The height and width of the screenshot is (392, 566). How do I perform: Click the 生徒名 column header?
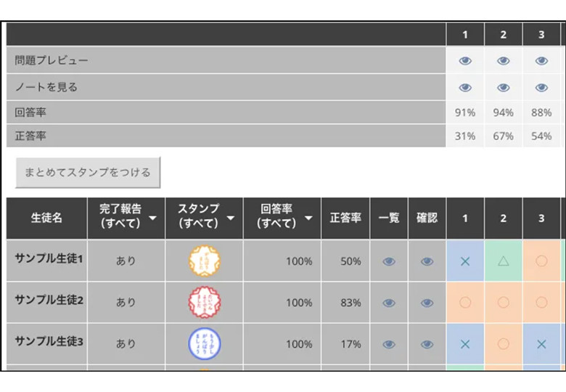[x=46, y=218]
